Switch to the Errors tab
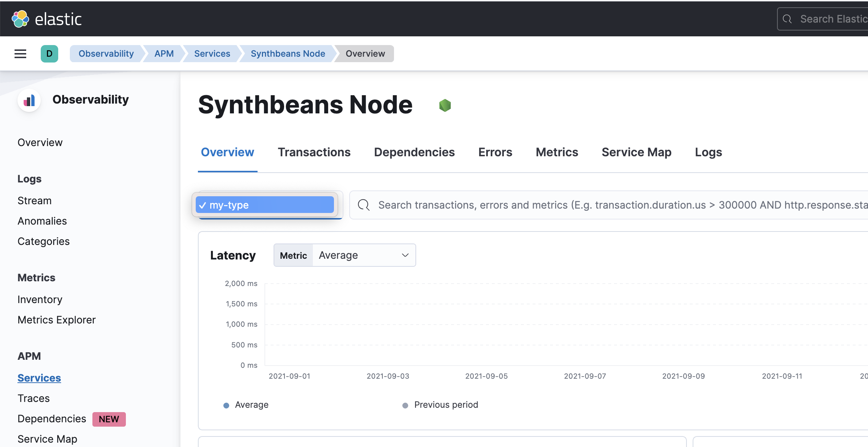This screenshot has width=868, height=447. pyautogui.click(x=495, y=152)
